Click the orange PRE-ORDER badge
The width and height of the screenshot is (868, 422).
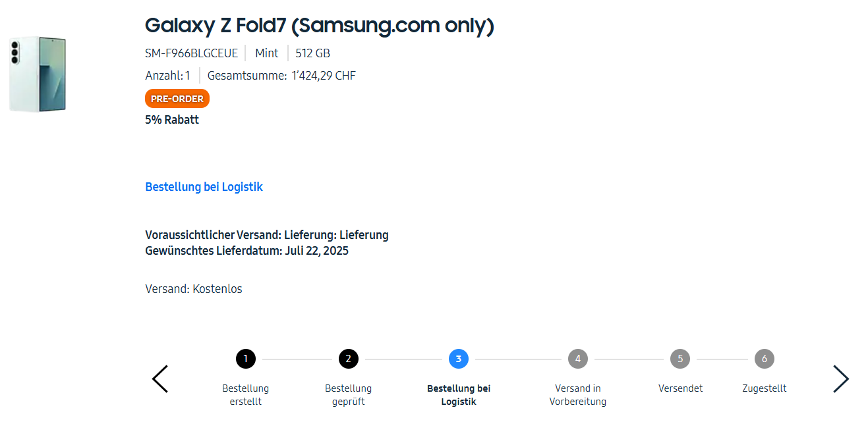coord(177,99)
